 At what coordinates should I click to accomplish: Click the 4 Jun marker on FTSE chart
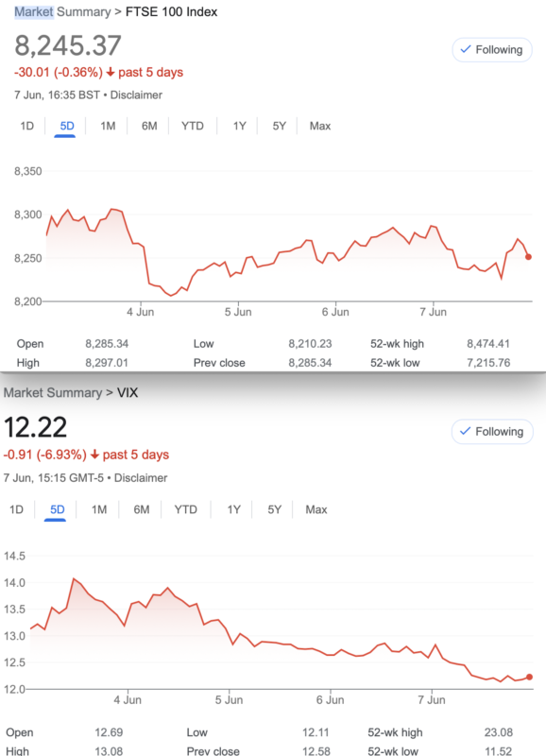(141, 312)
